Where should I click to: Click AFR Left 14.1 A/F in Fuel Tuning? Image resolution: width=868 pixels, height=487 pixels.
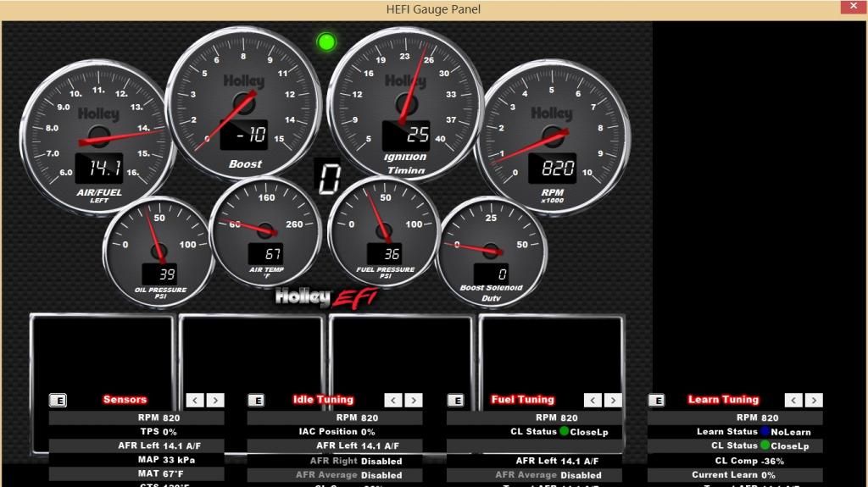coord(535,461)
